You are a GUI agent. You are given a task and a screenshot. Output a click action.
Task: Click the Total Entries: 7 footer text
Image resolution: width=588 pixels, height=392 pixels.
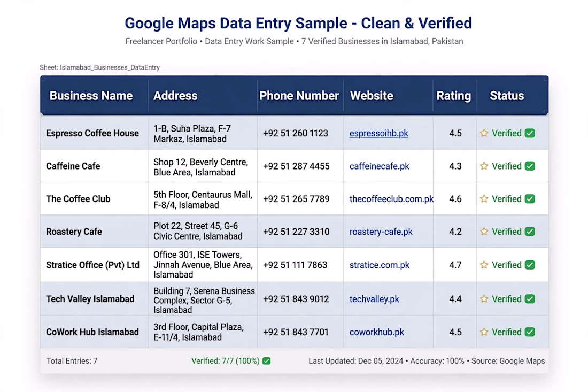click(x=72, y=361)
